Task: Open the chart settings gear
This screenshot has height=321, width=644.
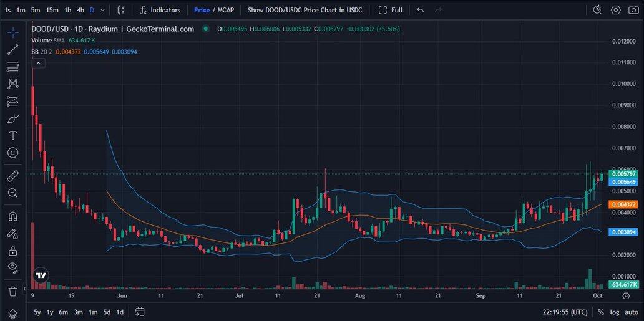Action: coord(615,10)
